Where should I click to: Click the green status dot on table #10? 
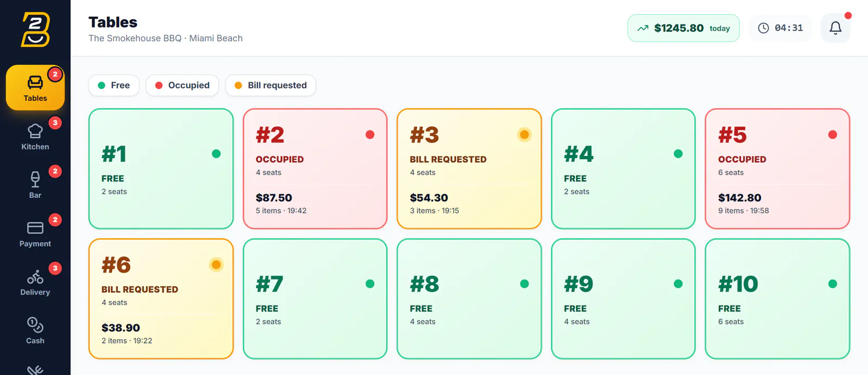[833, 284]
